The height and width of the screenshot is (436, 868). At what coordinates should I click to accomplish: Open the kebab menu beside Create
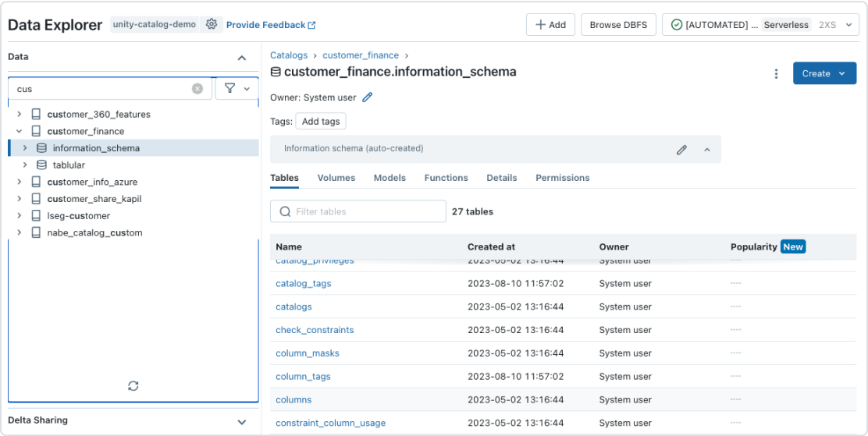tap(776, 73)
